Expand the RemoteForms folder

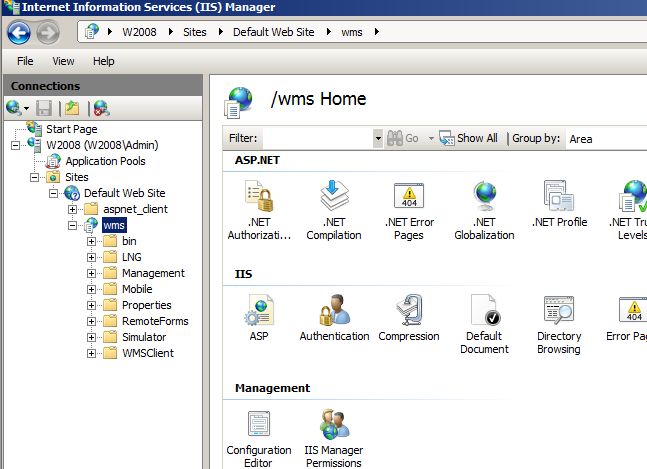coord(91,321)
